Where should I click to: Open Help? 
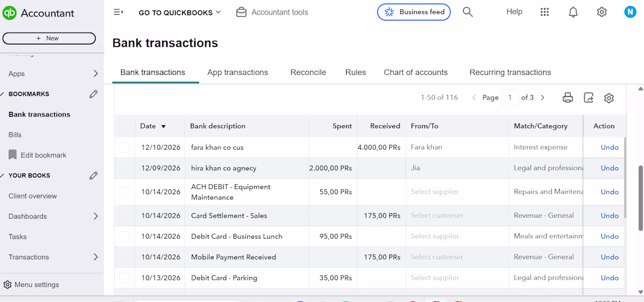click(514, 12)
